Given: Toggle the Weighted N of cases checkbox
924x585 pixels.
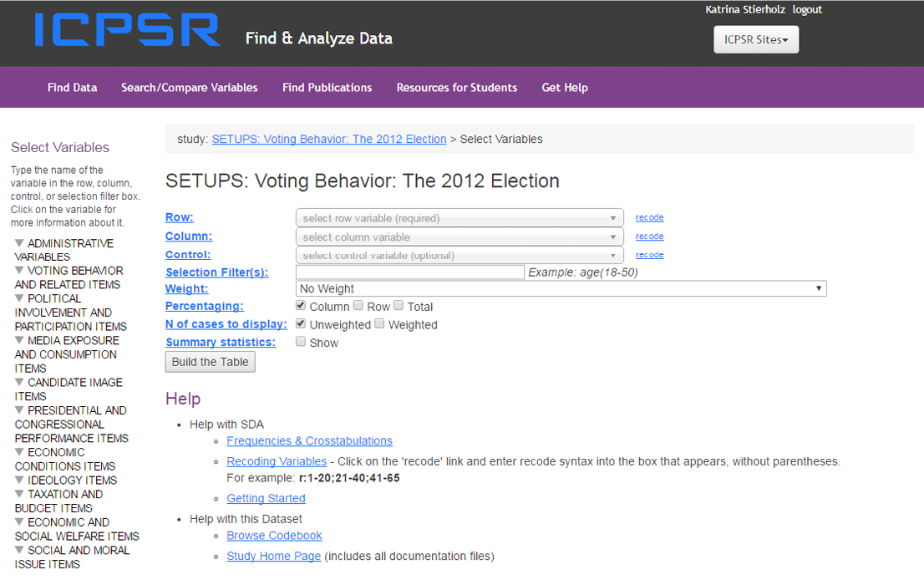Looking at the screenshot, I should 379,323.
